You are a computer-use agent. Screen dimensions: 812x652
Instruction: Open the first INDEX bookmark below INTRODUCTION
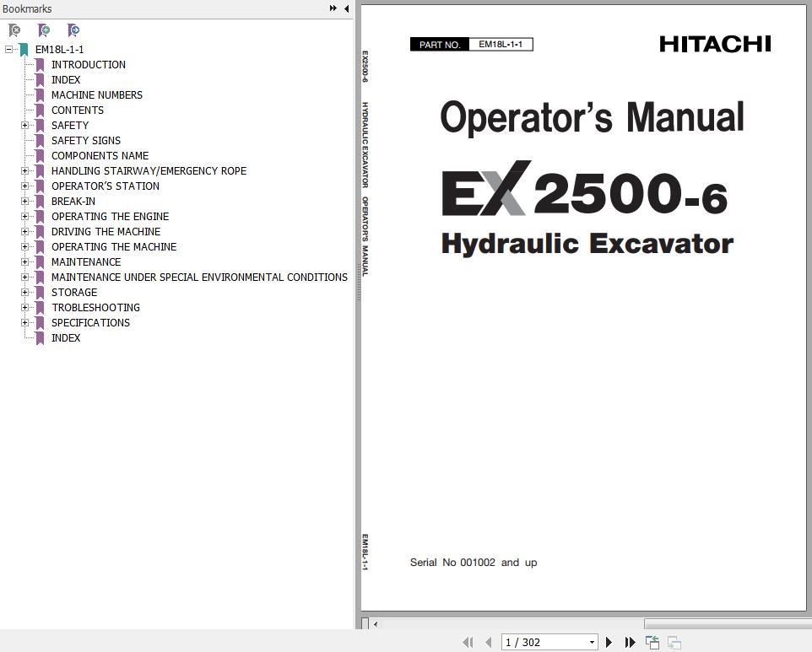[x=66, y=79]
